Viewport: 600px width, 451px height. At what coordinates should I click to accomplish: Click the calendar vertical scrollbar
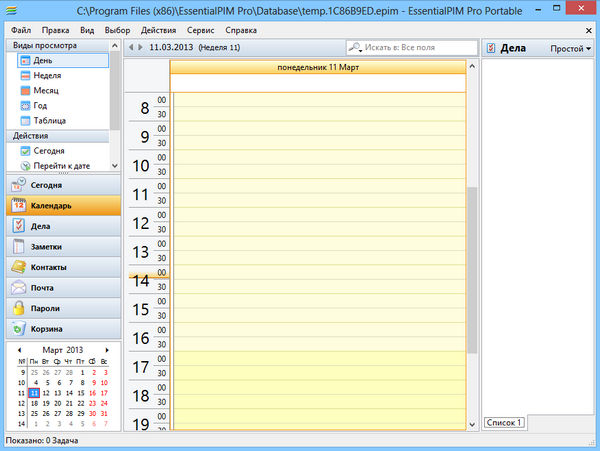(472, 270)
